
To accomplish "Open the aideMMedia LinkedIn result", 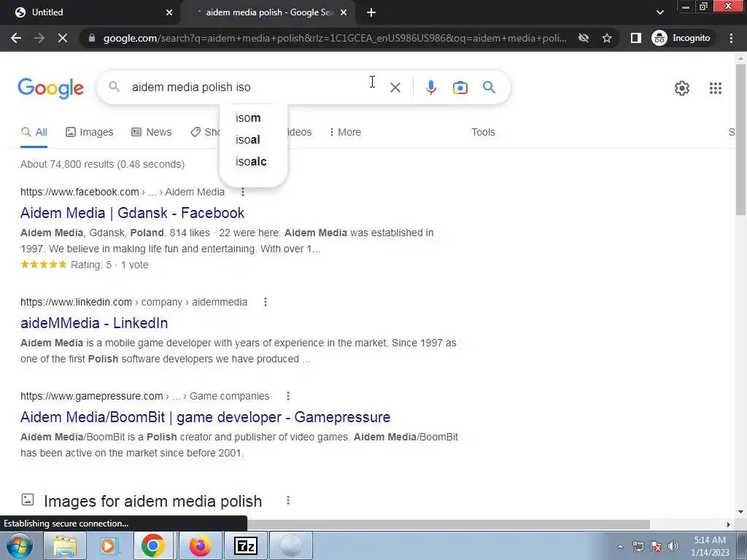I will tap(94, 323).
